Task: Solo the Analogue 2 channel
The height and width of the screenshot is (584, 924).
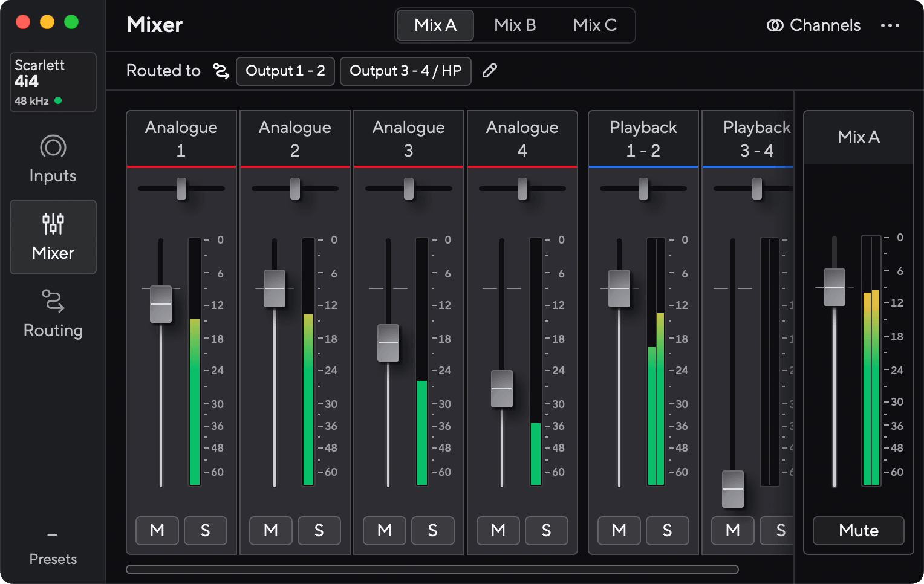Action: click(319, 531)
